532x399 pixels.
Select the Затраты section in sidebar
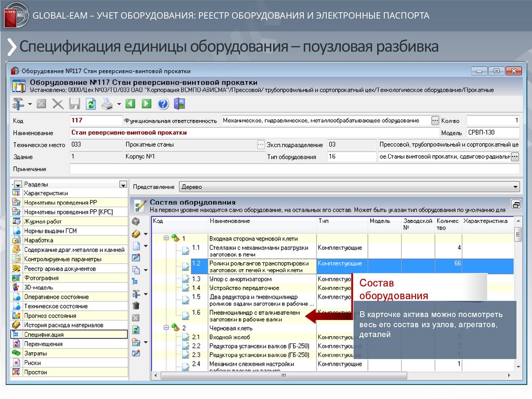pos(35,353)
